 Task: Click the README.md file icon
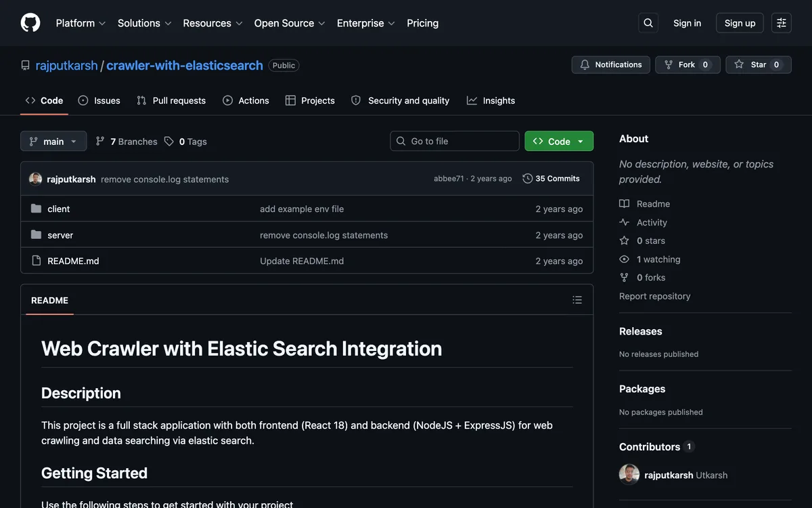click(36, 261)
